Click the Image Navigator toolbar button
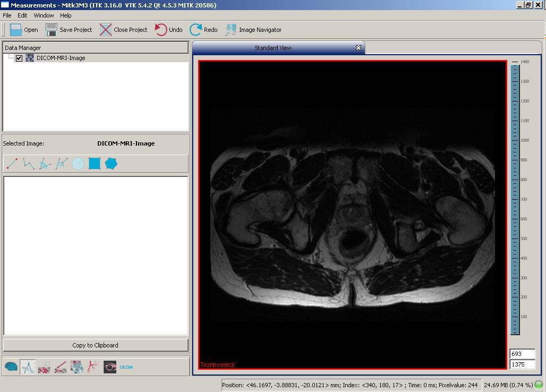The height and width of the screenshot is (392, 546). [x=253, y=30]
